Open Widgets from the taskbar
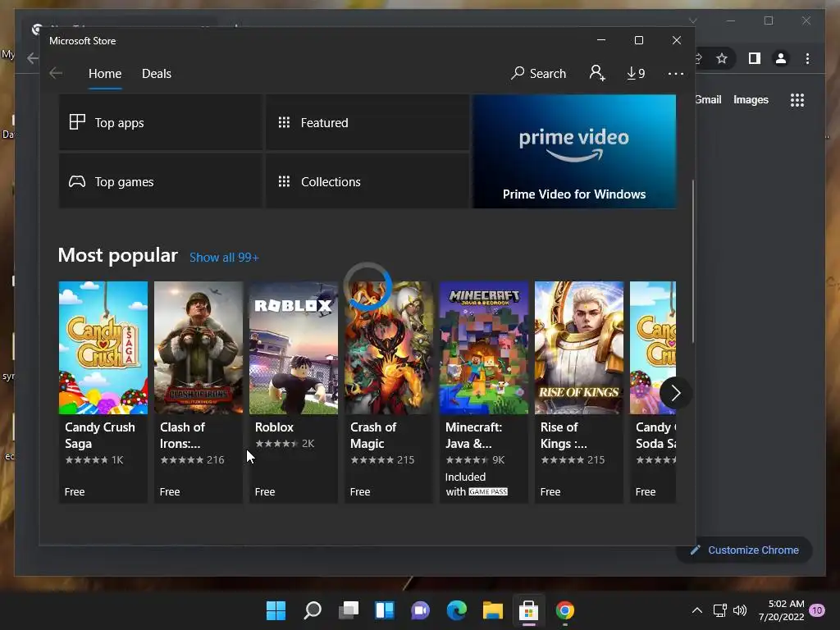Image resolution: width=840 pixels, height=630 pixels. [385, 610]
